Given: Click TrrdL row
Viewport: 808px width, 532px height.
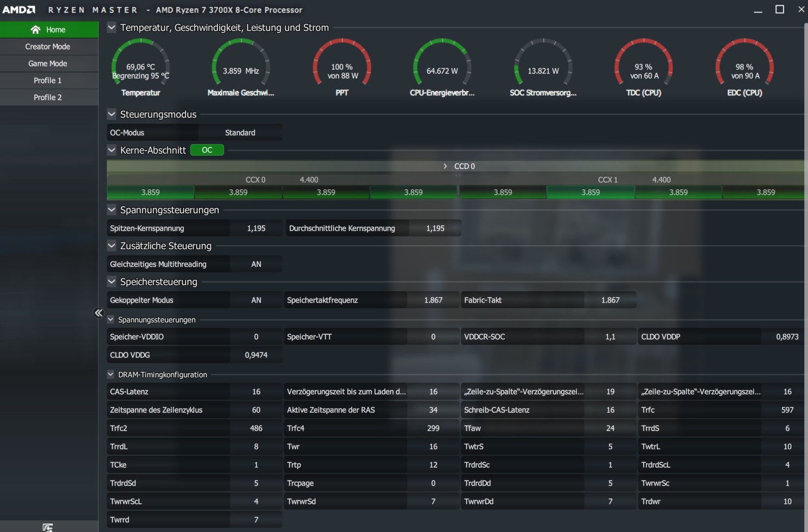Looking at the screenshot, I should [195, 447].
